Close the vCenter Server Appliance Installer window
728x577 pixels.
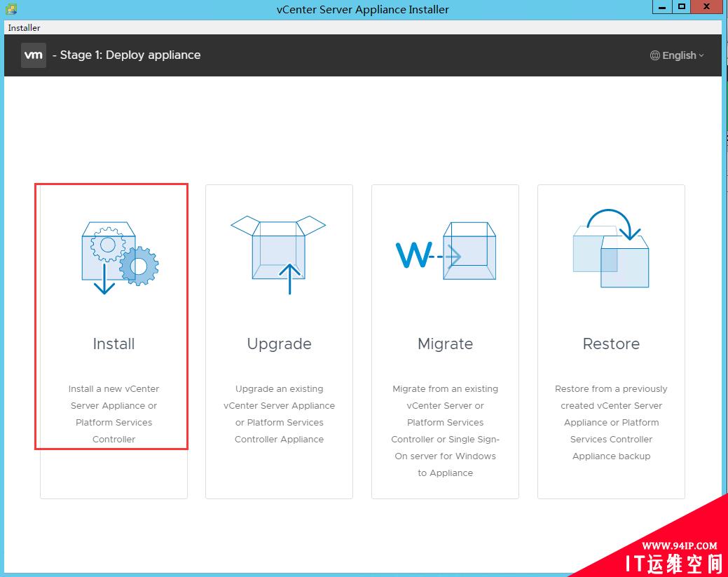click(706, 7)
